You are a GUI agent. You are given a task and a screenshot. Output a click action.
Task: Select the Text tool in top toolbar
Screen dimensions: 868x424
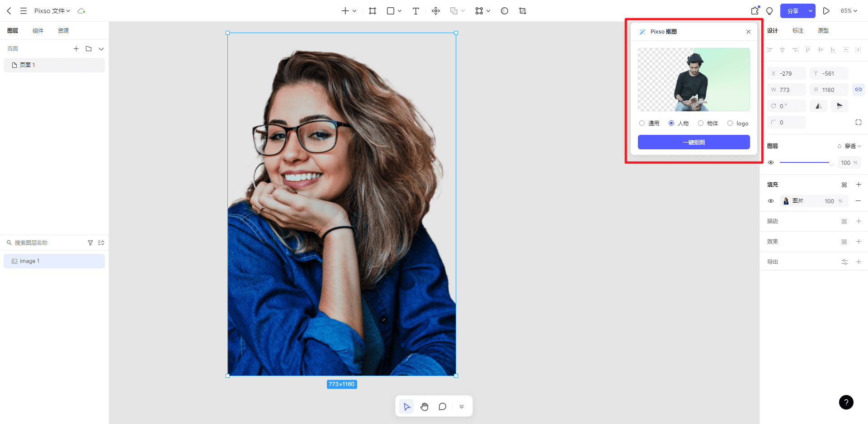415,11
